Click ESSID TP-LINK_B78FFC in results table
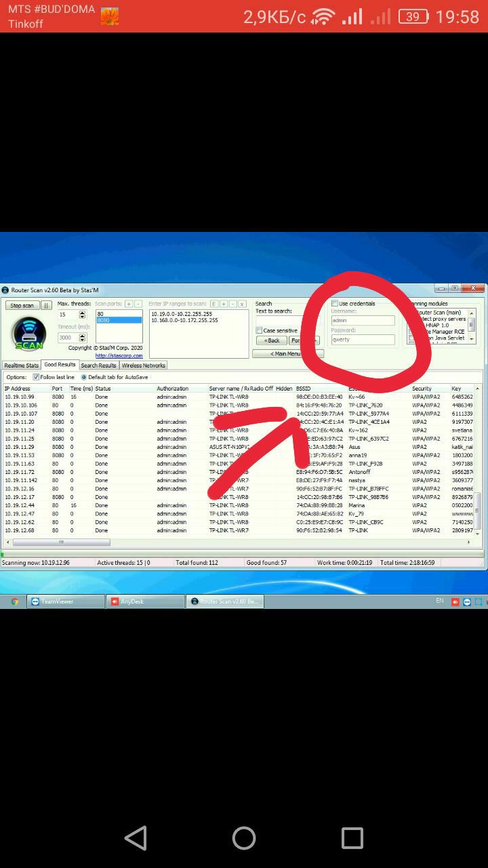Image resolution: width=488 pixels, height=868 pixels. click(x=369, y=489)
